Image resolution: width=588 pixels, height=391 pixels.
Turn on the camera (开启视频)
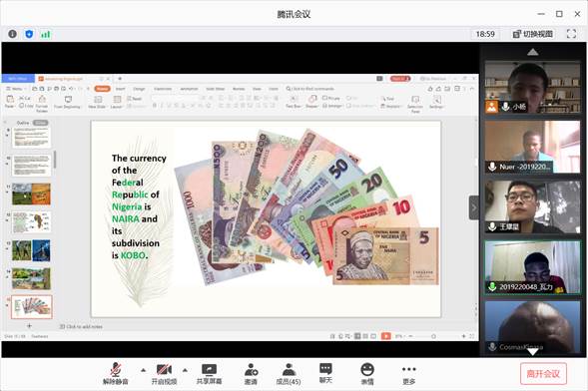[164, 374]
